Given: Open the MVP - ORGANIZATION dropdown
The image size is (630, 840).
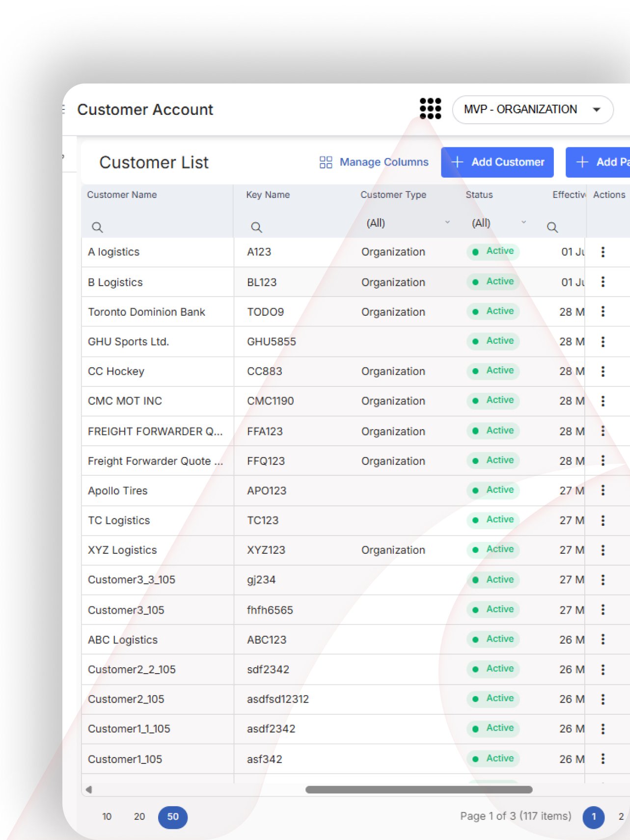Looking at the screenshot, I should [532, 109].
